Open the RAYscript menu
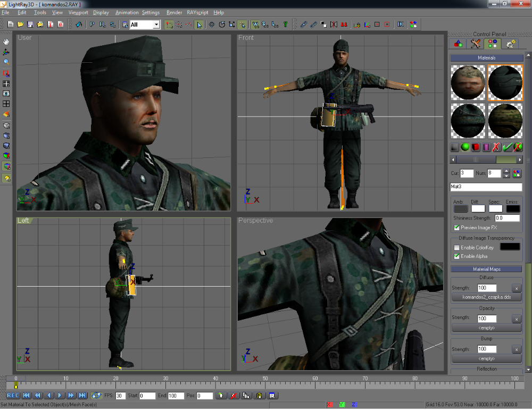532x410 pixels. pos(197,13)
